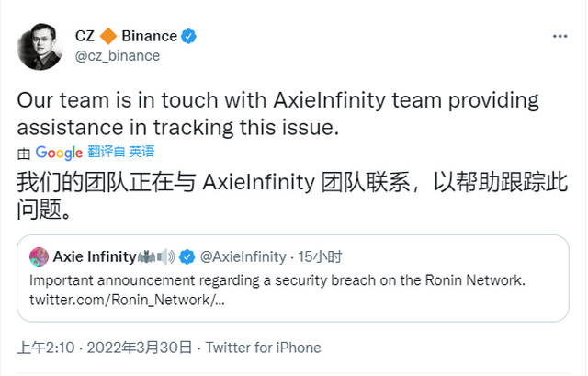
Task: Click the three-dot more options icon
Action: [560, 37]
